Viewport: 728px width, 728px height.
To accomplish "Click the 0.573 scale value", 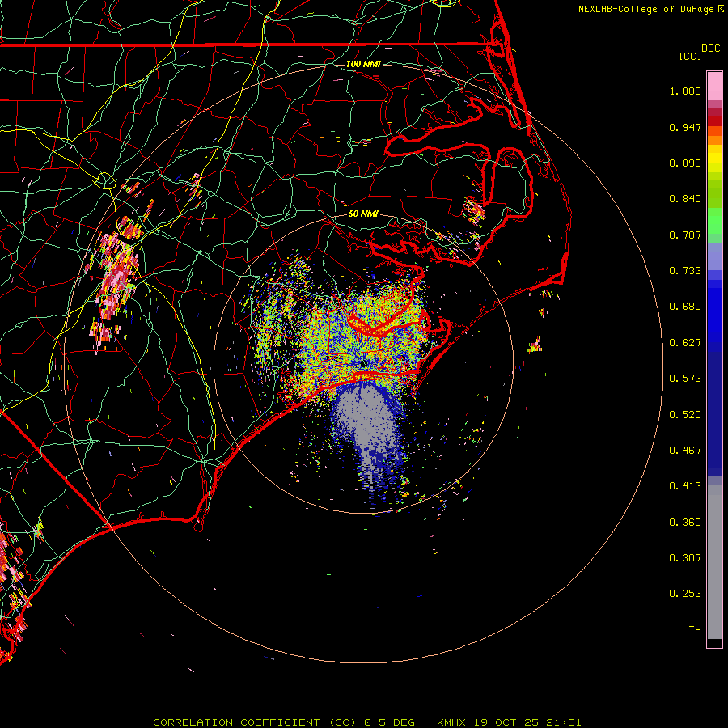I will point(685,379).
